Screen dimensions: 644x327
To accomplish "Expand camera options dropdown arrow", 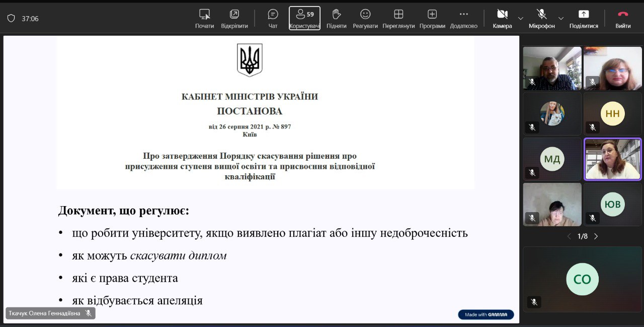I will coord(521,18).
